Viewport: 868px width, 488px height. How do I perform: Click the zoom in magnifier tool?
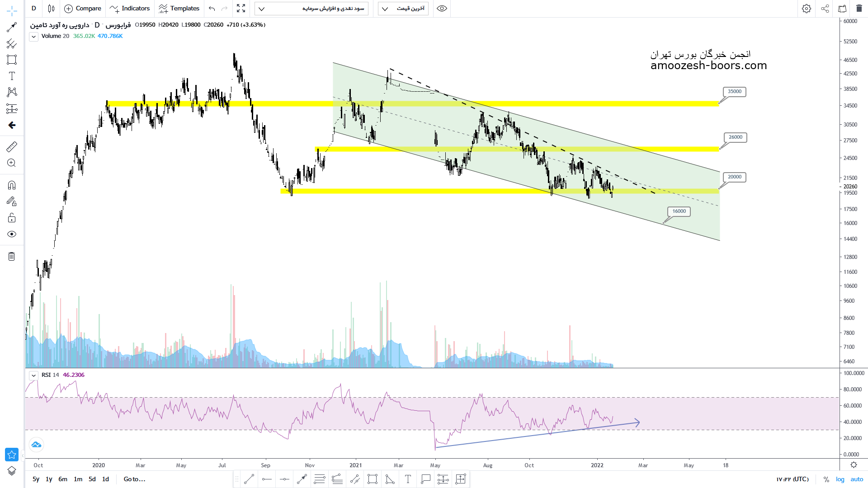[12, 163]
